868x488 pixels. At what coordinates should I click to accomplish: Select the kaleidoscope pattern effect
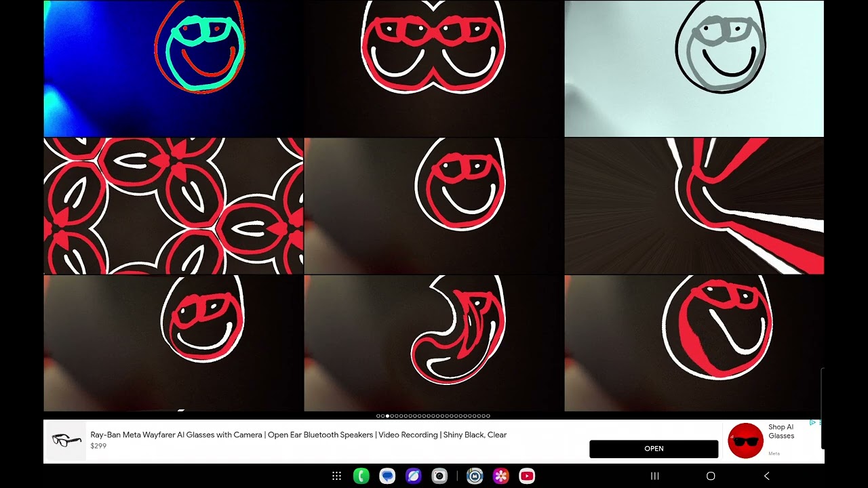click(x=174, y=206)
